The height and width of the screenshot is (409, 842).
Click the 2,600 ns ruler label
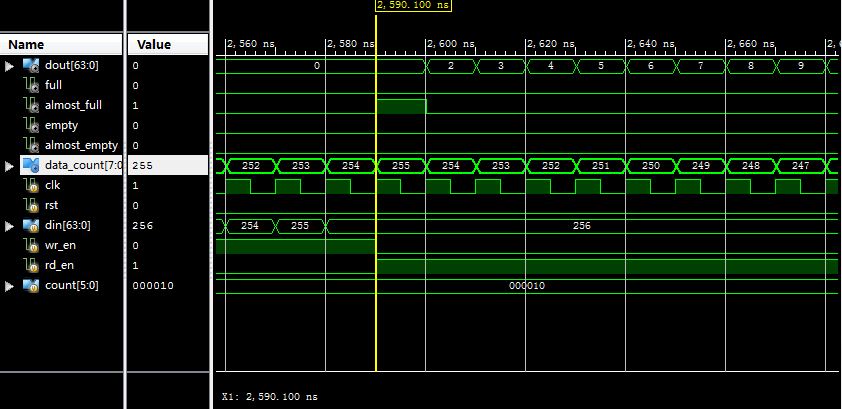451,44
